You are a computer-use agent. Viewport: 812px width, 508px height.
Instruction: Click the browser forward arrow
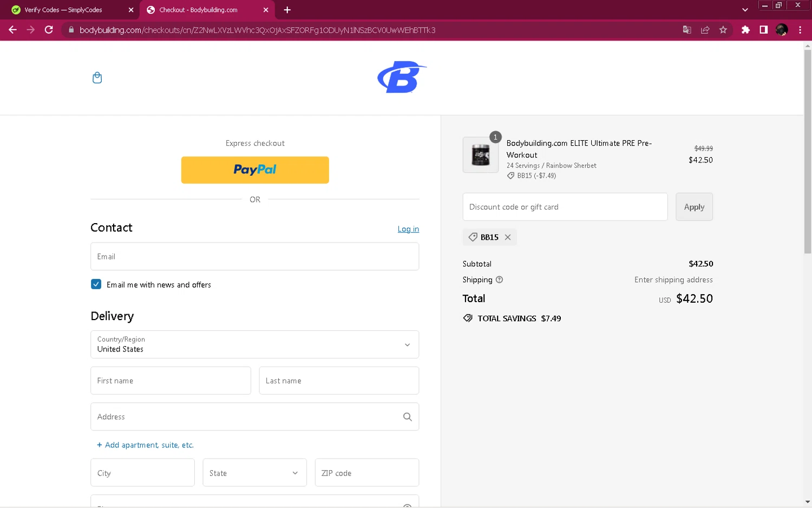31,30
